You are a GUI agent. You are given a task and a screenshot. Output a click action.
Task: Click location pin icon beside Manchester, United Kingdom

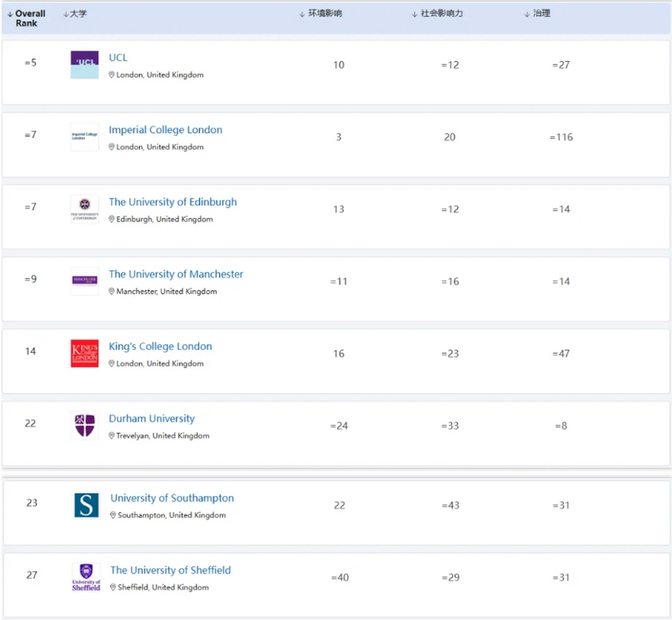[x=111, y=291]
